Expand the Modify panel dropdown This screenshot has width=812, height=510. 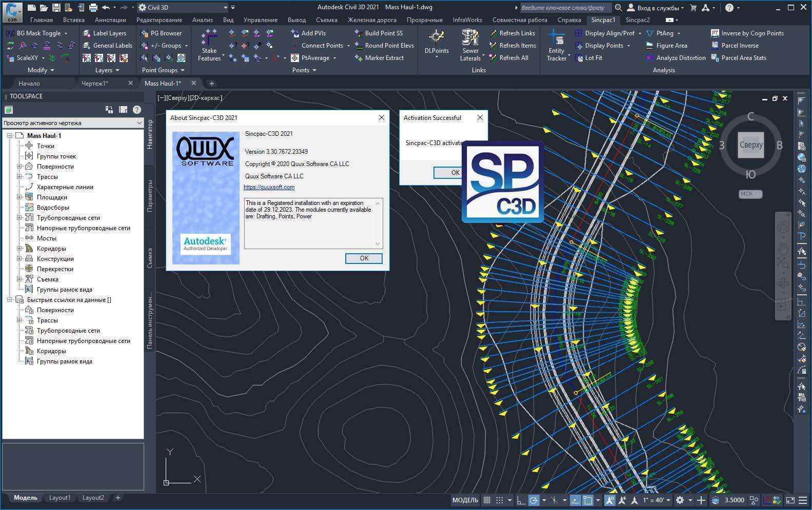40,70
